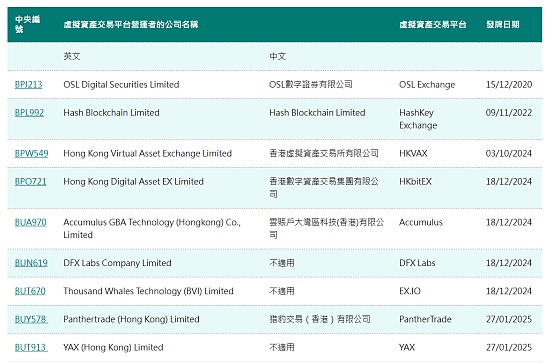The height and width of the screenshot is (364, 553).
Task: Click the 虛擬資產交易平台 column header
Action: (433, 24)
